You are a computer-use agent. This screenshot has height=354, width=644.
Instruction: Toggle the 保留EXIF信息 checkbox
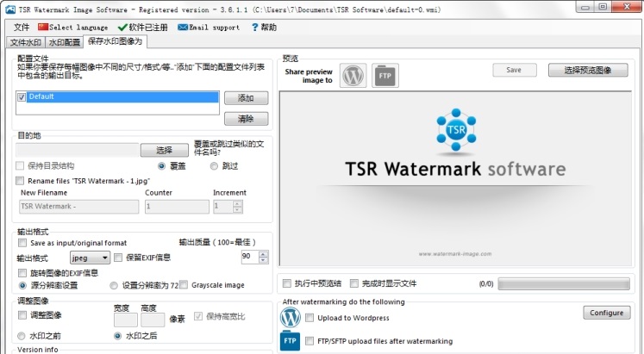[x=118, y=258]
